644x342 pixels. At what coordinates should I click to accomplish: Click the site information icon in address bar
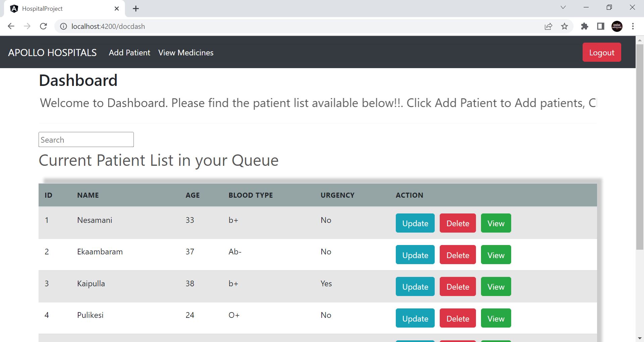[63, 26]
